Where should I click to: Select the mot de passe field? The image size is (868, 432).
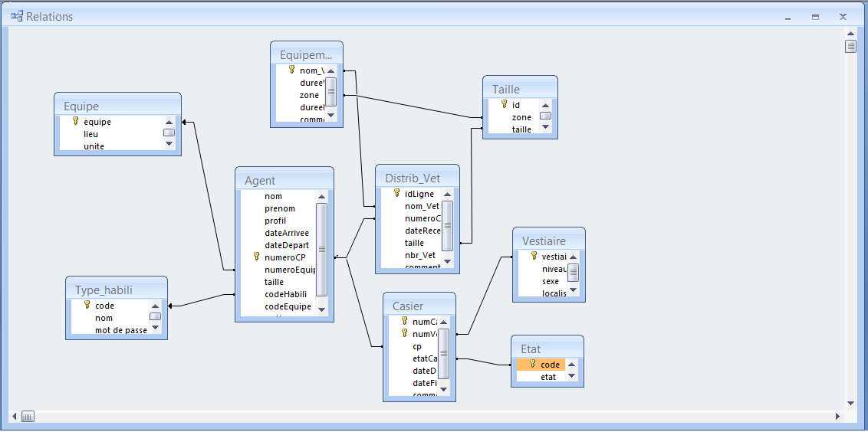click(121, 330)
